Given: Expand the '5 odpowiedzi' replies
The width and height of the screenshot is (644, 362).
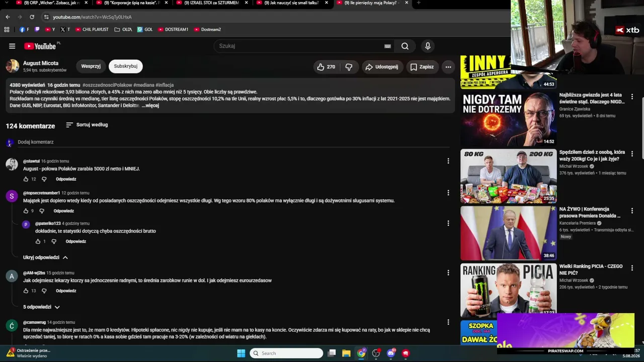Looking at the screenshot, I should pos(41,307).
